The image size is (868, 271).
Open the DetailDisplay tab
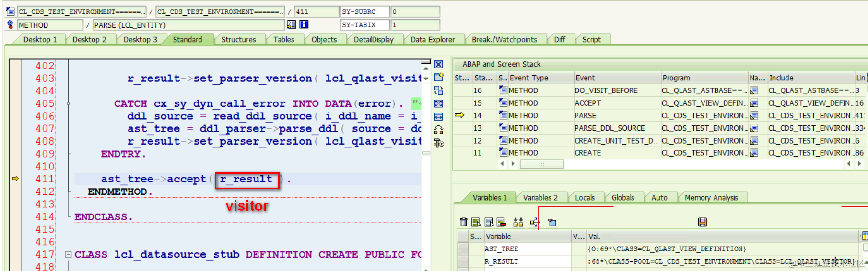point(374,40)
